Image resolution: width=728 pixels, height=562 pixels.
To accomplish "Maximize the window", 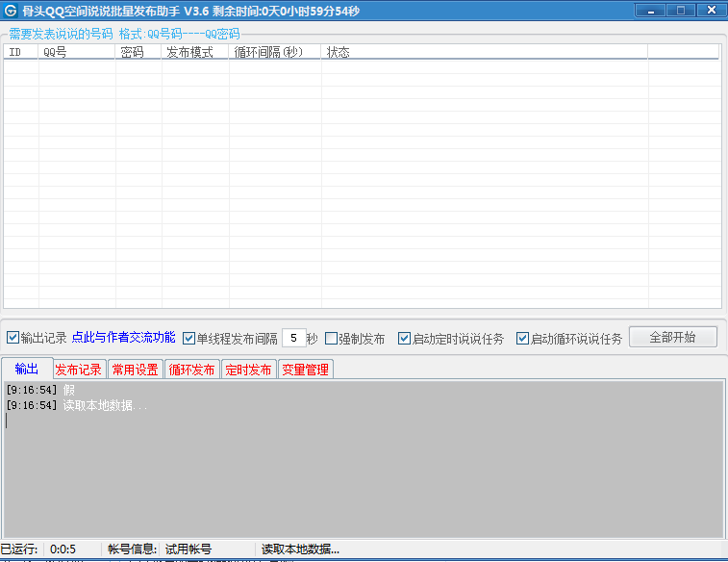I will tap(681, 11).
